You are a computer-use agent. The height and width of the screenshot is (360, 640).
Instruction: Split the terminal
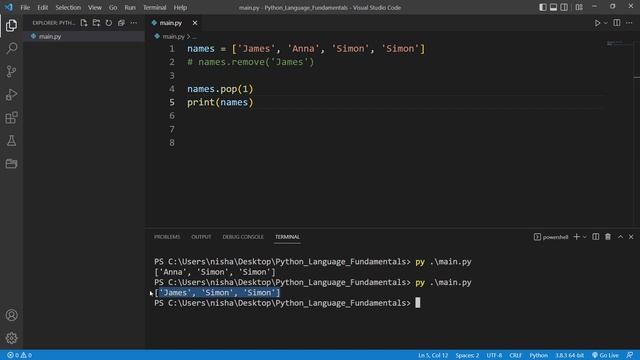click(596, 237)
